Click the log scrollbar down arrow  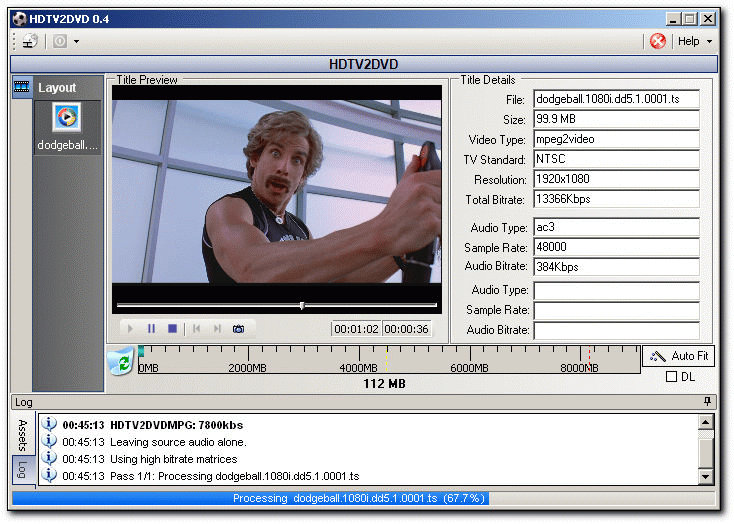point(705,477)
